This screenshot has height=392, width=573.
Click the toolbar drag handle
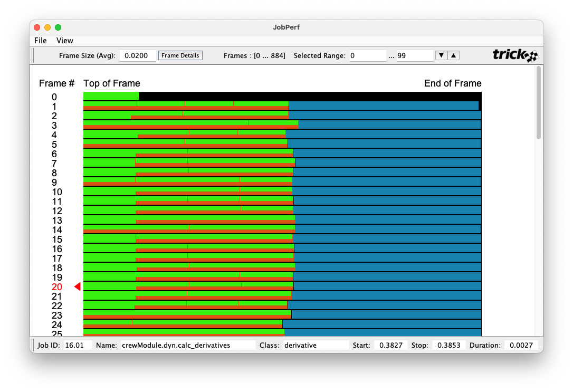pyautogui.click(x=33, y=55)
